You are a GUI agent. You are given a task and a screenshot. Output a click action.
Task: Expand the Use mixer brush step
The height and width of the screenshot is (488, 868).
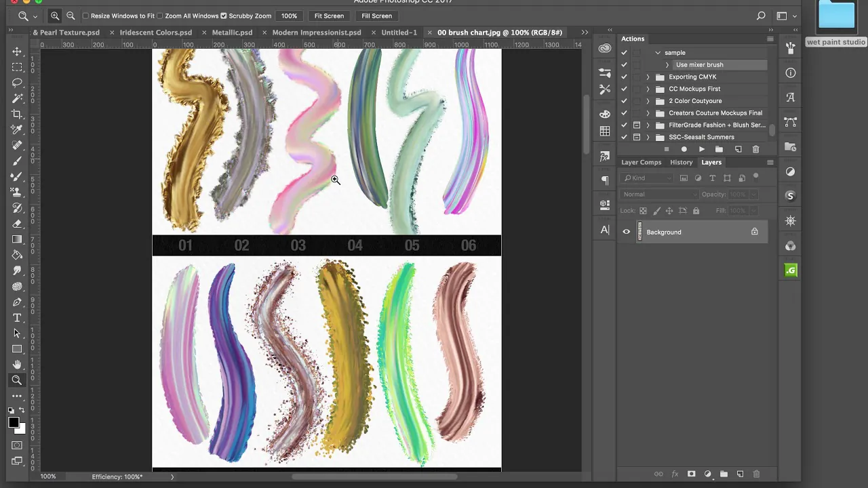667,65
